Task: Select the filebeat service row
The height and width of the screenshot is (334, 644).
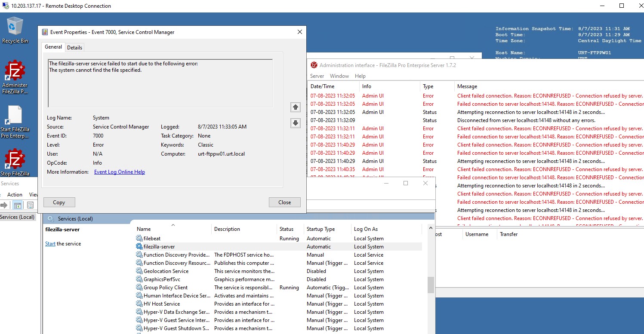Action: tap(279, 238)
